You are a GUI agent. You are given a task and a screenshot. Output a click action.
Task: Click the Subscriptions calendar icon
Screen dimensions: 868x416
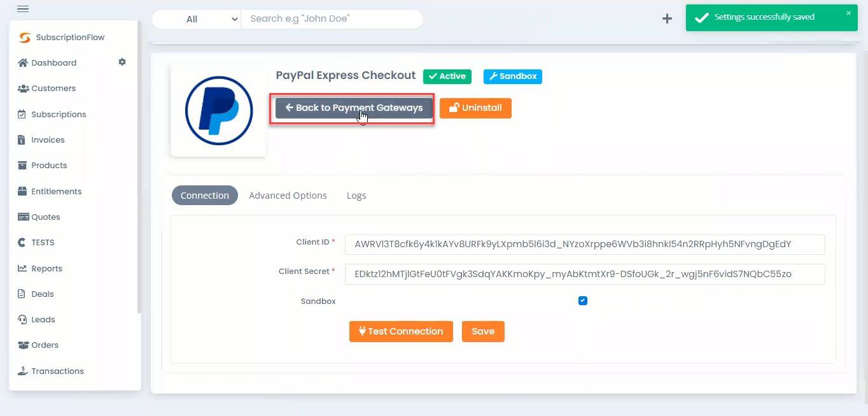[22, 114]
